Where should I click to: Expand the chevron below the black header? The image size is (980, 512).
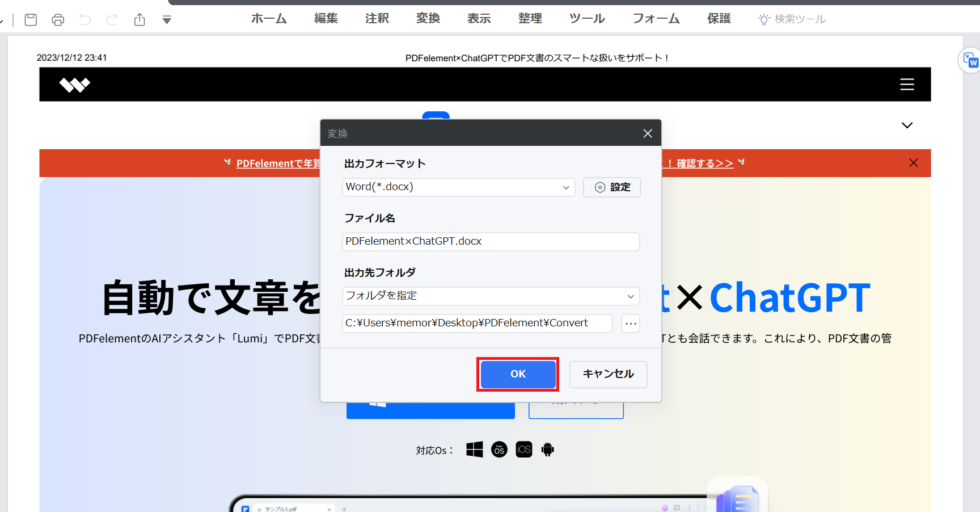click(x=907, y=125)
